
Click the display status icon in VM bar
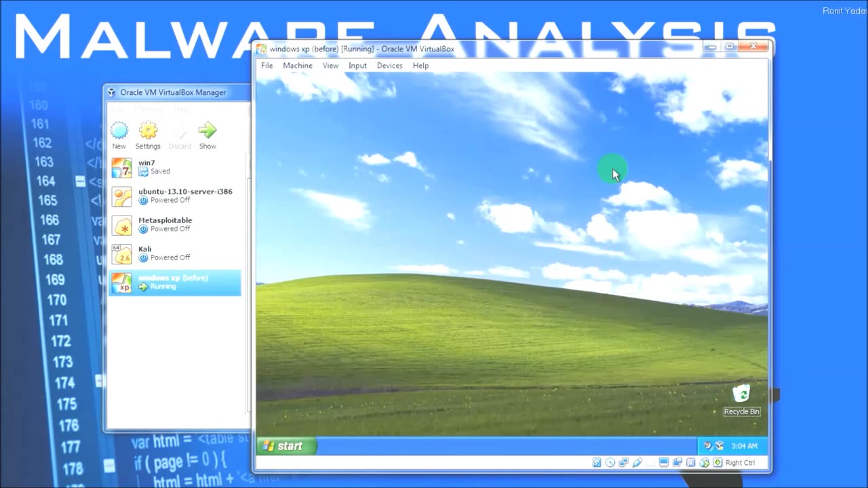click(x=664, y=462)
